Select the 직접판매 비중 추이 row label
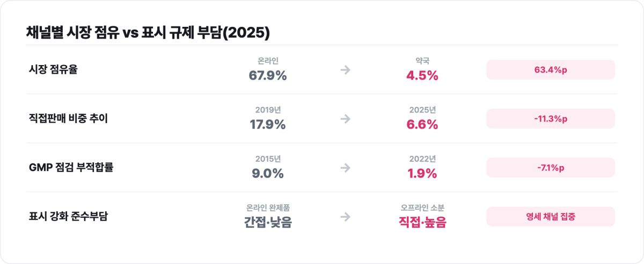 68,119
